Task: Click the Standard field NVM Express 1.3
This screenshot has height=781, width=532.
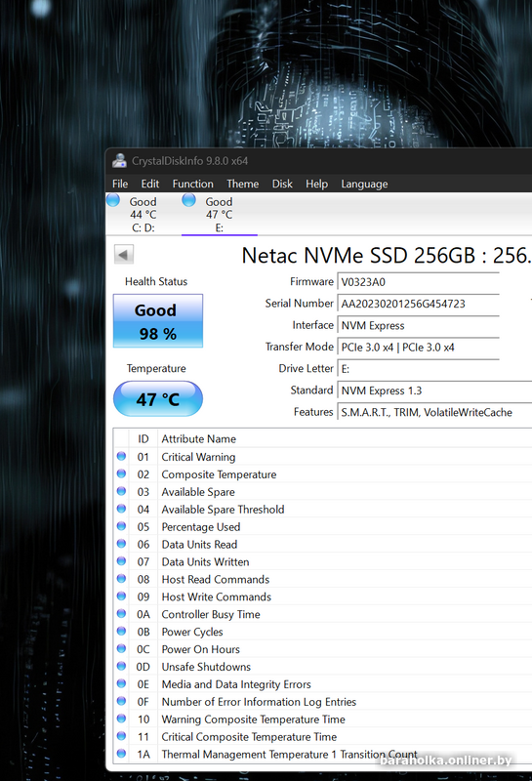Action: [x=434, y=390]
